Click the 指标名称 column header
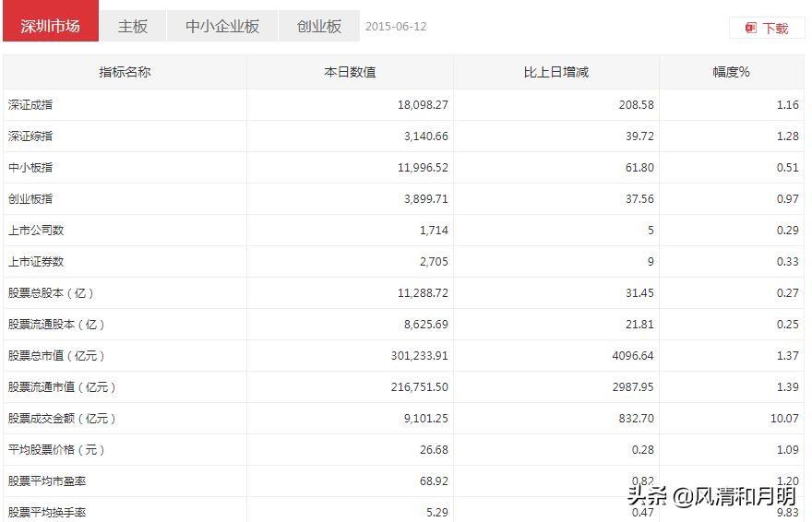This screenshot has width=812, height=522. tap(125, 72)
